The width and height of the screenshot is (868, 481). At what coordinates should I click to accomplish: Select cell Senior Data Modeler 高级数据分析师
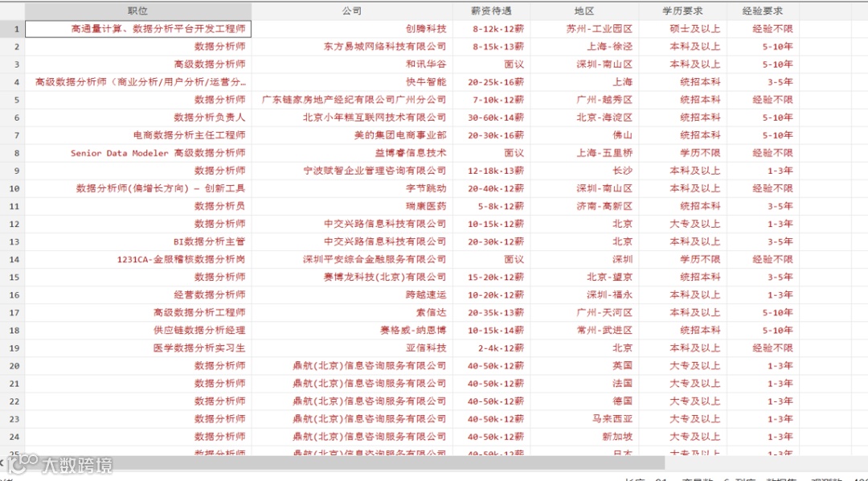(x=138, y=153)
